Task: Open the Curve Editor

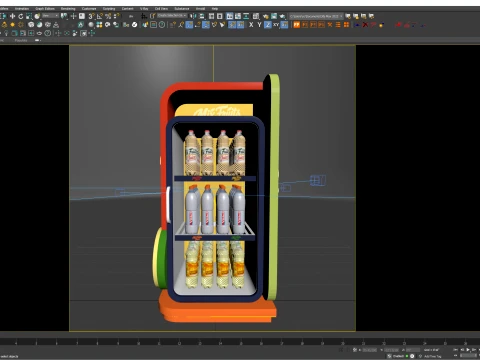Action: pos(238,16)
